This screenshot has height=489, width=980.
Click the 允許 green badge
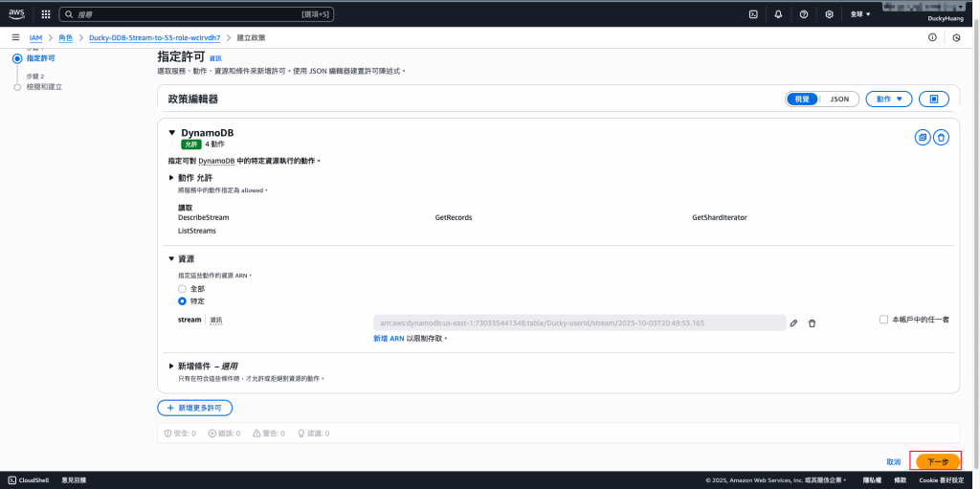(190, 144)
